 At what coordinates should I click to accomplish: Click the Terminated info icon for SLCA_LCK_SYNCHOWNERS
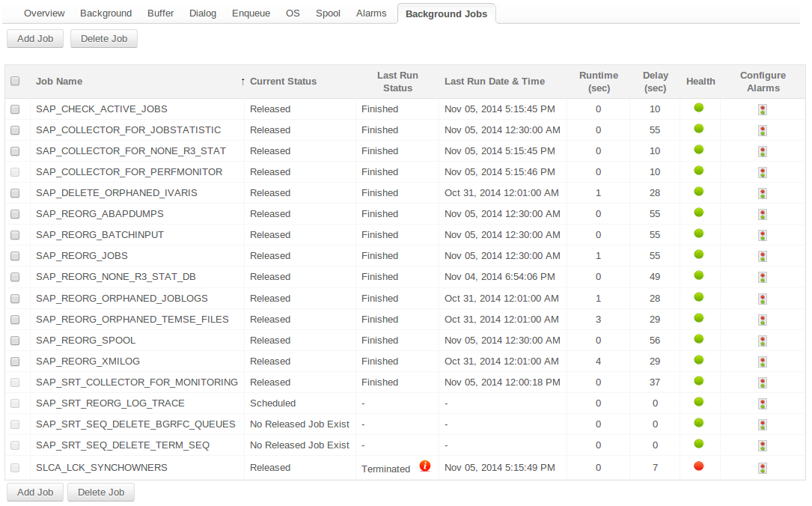pyautogui.click(x=424, y=466)
